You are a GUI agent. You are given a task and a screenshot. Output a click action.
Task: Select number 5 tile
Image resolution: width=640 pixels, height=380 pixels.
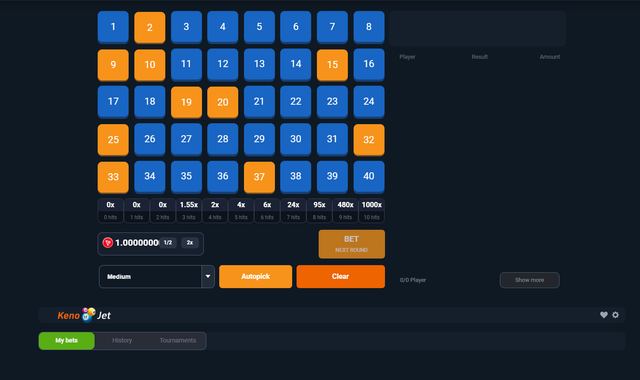coord(259,27)
